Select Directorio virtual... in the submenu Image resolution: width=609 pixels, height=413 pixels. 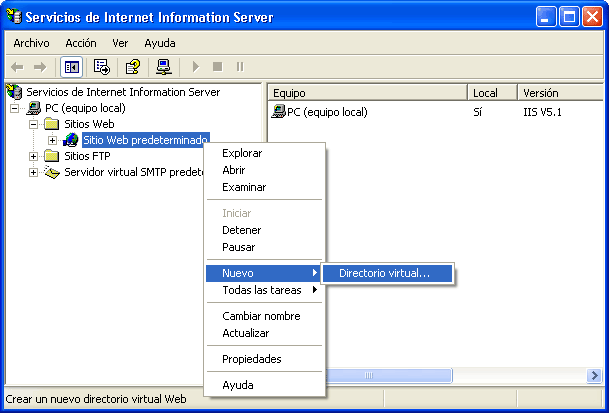click(387, 273)
